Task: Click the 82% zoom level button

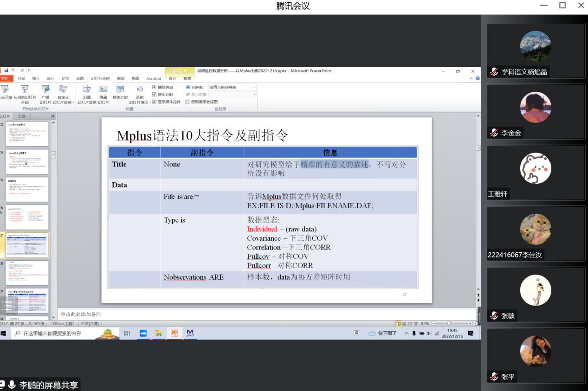Action: coord(425,324)
